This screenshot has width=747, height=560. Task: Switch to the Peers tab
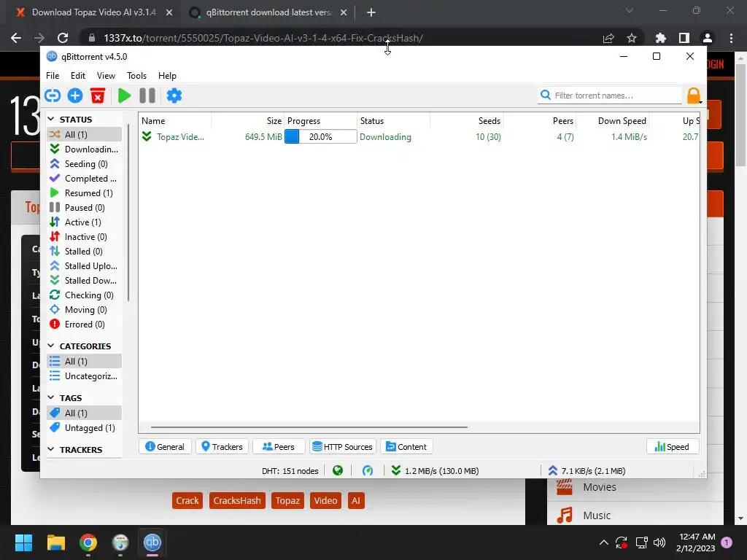coord(279,447)
